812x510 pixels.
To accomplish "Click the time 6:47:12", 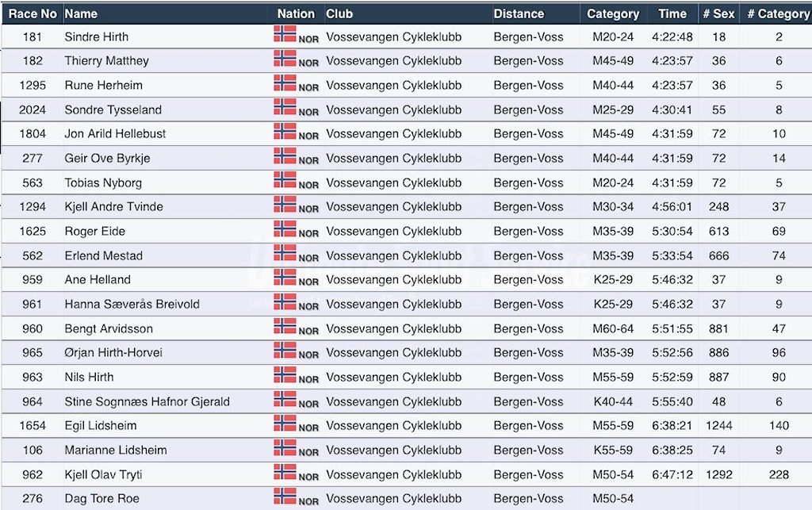I will click(x=672, y=475).
